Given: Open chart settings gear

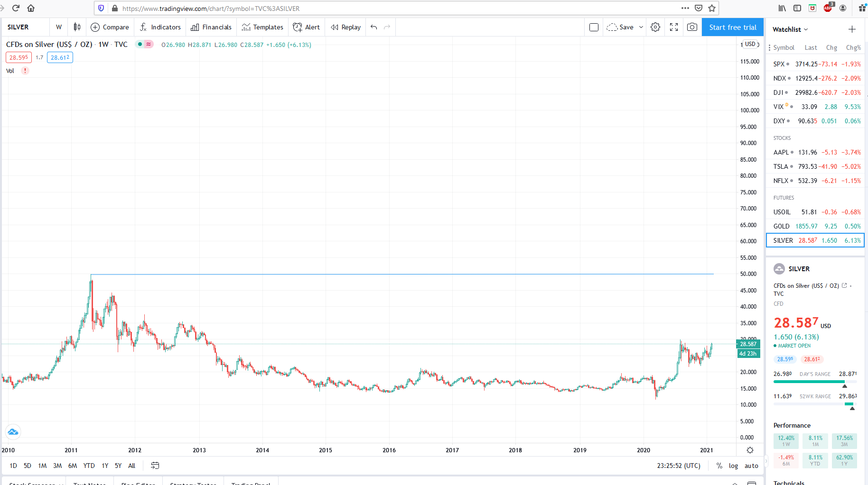Looking at the screenshot, I should coord(655,27).
